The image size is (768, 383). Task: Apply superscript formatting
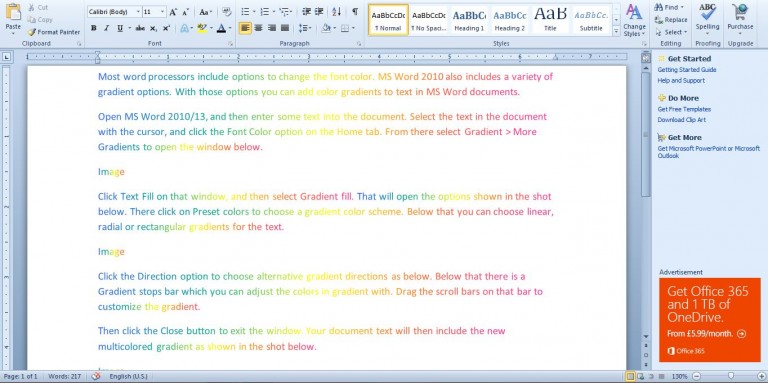[x=166, y=28]
